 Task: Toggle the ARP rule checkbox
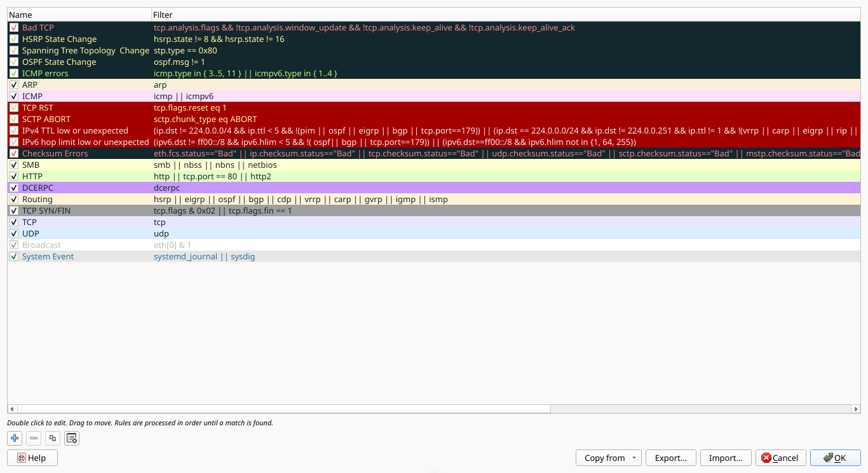point(14,85)
